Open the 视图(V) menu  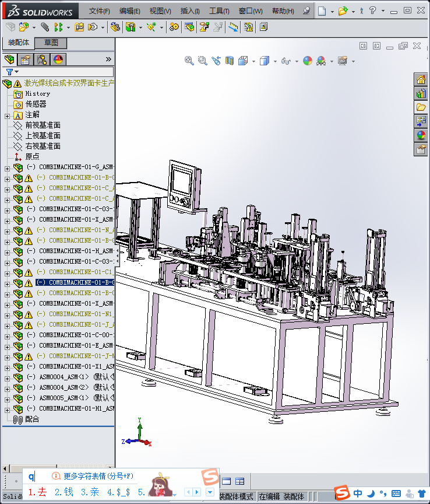click(160, 11)
